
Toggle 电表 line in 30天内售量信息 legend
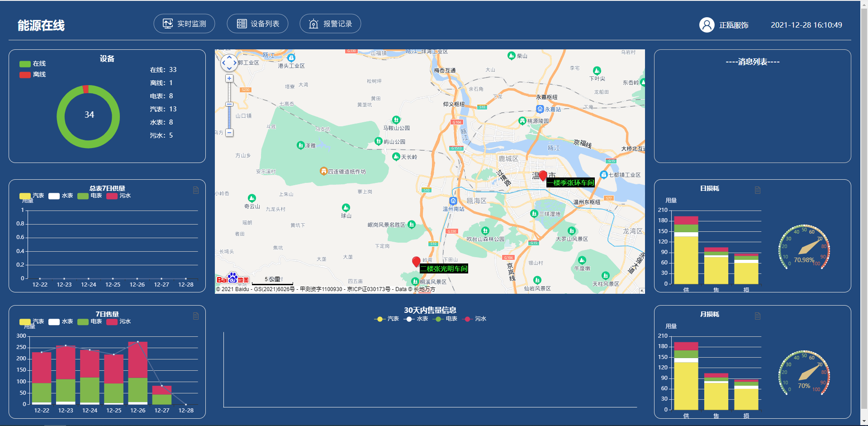tap(445, 319)
